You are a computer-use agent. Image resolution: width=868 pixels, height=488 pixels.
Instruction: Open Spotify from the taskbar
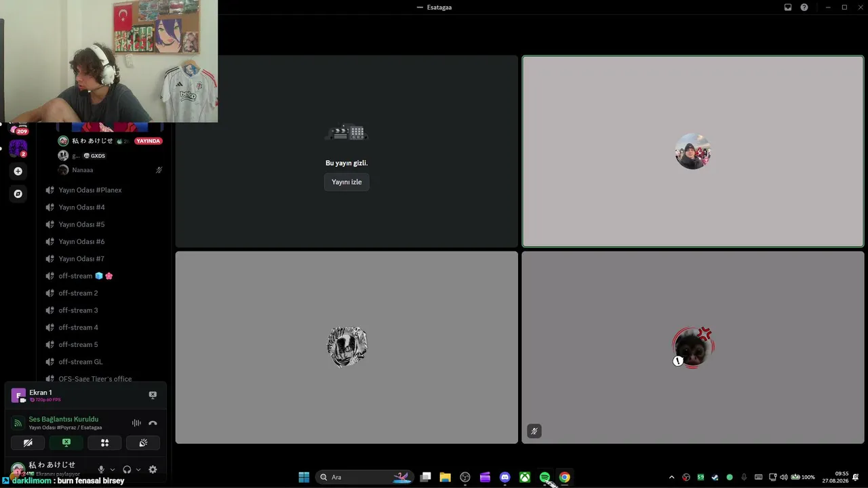(x=545, y=477)
